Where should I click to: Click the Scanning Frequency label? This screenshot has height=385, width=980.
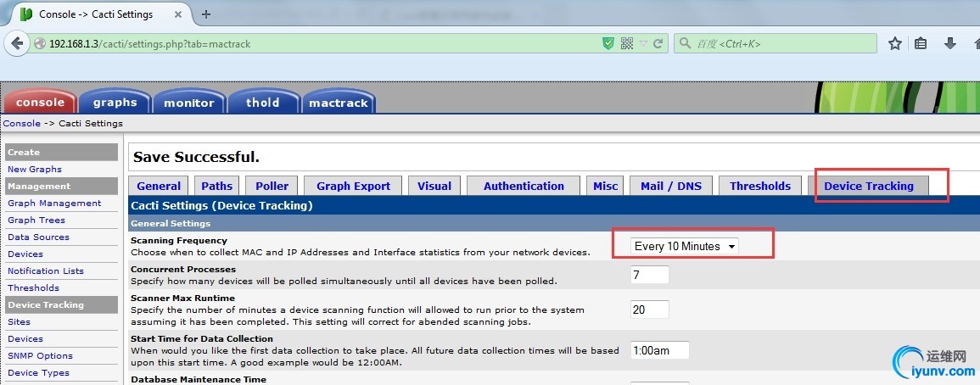(179, 241)
